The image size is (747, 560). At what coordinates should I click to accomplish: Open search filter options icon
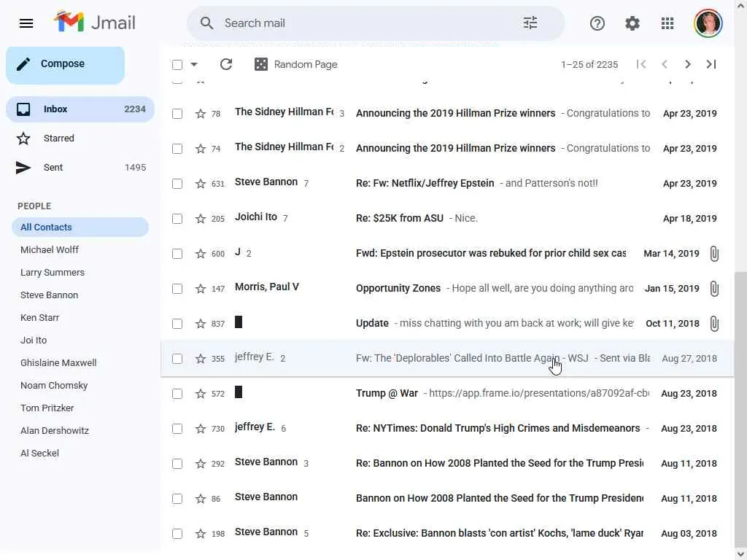(x=530, y=23)
